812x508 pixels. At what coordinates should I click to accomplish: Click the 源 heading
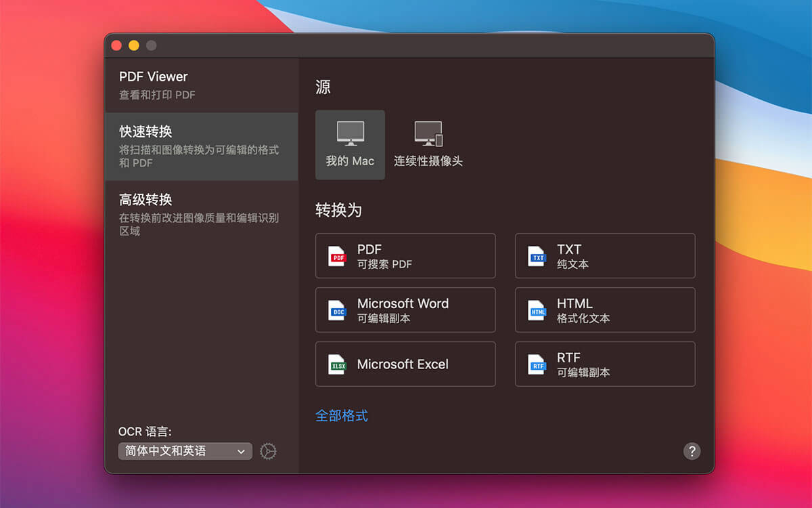coord(323,87)
